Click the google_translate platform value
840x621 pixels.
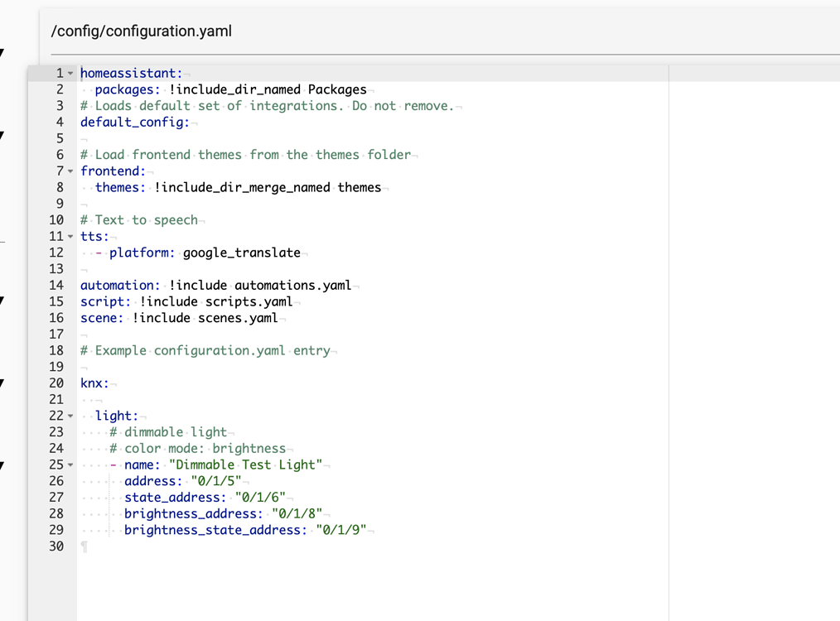pos(241,253)
